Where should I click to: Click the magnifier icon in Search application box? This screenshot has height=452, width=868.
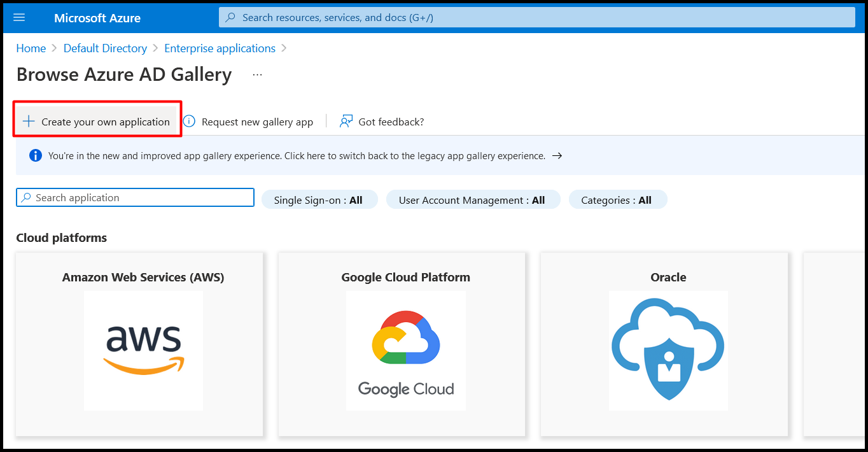(26, 198)
